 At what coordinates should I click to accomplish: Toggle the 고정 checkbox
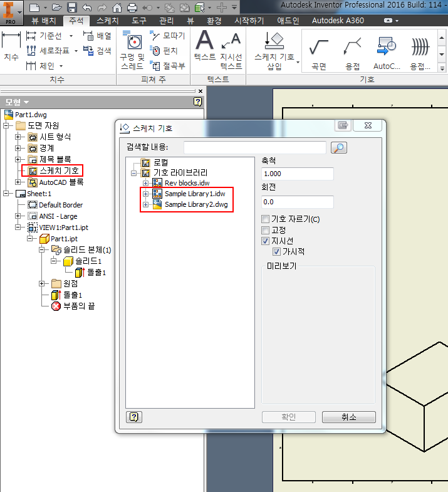point(266,230)
